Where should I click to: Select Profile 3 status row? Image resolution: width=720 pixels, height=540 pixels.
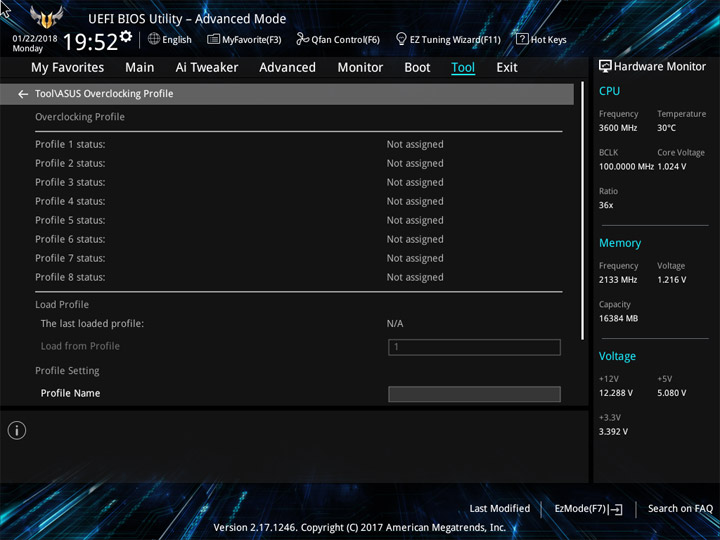[x=298, y=182]
